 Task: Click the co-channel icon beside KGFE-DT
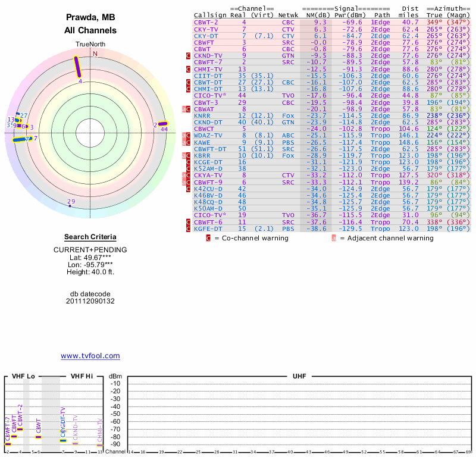(x=189, y=228)
